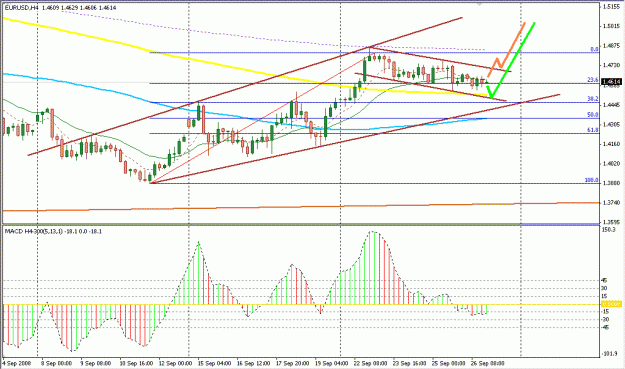Click the 150.3 MACD scale maximum
The width and height of the screenshot is (625, 369).
[610, 230]
